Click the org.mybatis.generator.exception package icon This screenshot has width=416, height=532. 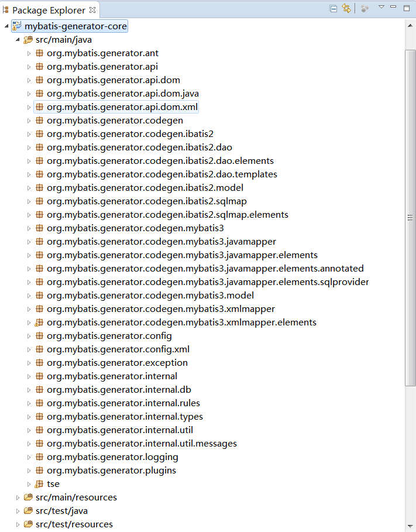[x=39, y=363]
